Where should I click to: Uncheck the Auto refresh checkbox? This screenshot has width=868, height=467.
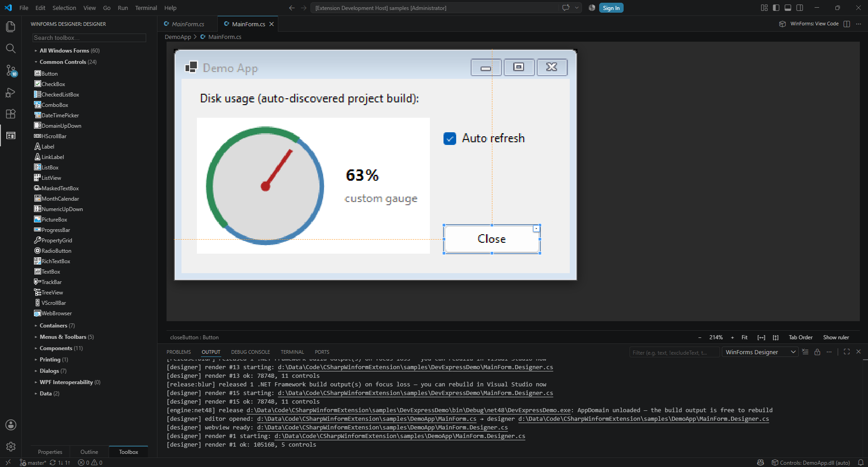click(450, 139)
